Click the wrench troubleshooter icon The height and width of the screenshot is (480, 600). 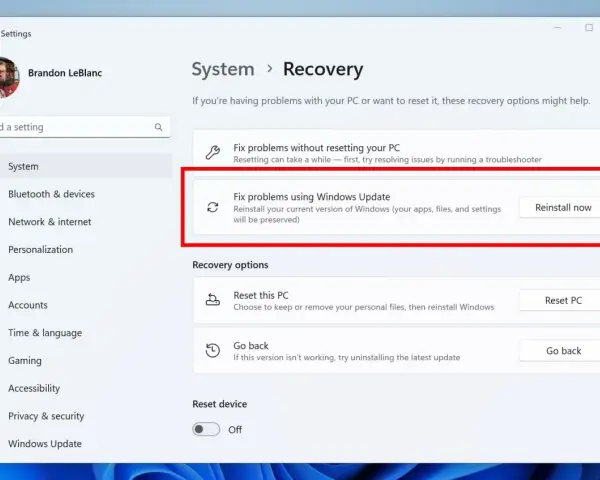(213, 152)
